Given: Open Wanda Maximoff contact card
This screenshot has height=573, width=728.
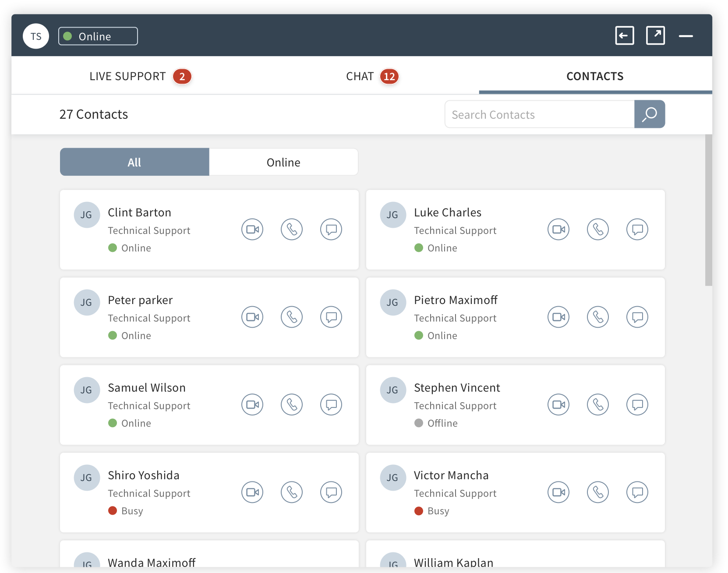Looking at the screenshot, I should (209, 554).
